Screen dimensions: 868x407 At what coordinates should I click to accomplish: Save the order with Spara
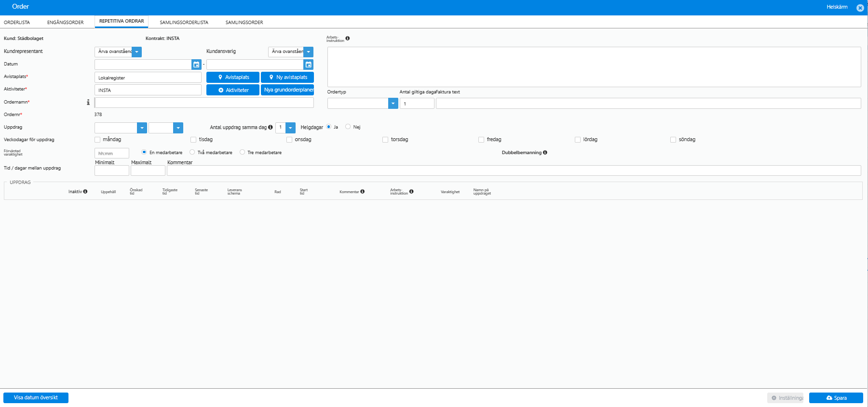point(836,398)
